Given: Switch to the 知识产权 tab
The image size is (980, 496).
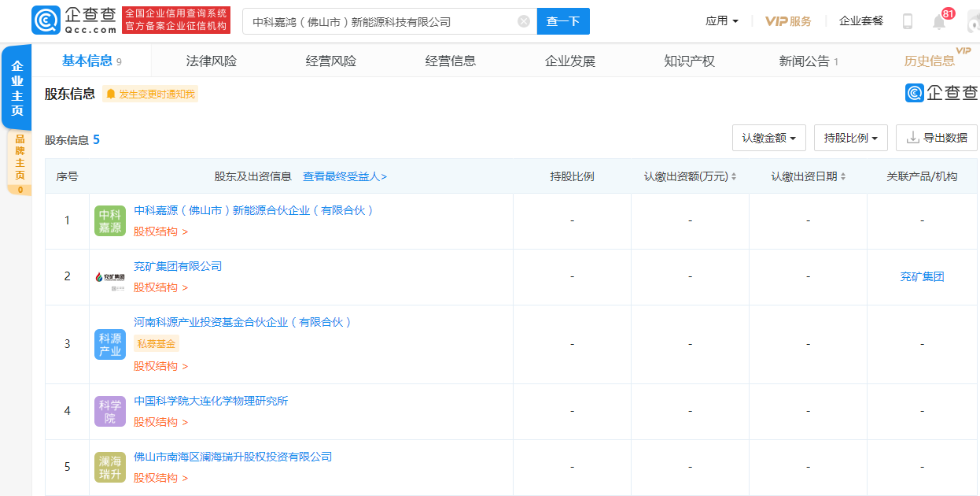Looking at the screenshot, I should click(689, 61).
